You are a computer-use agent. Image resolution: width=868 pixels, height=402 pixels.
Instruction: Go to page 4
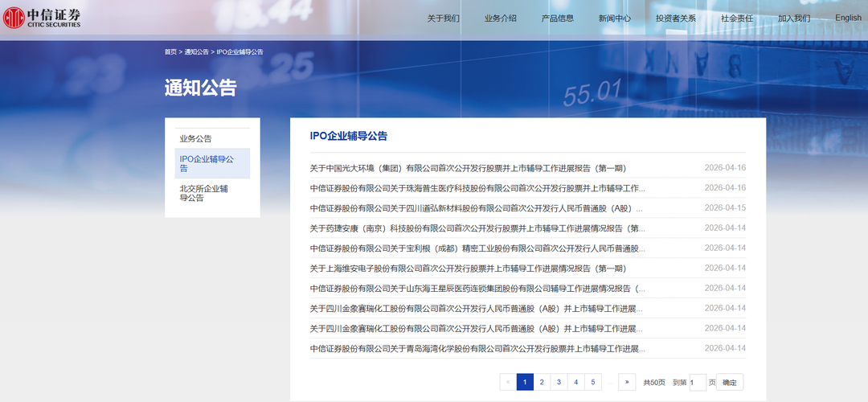576,382
